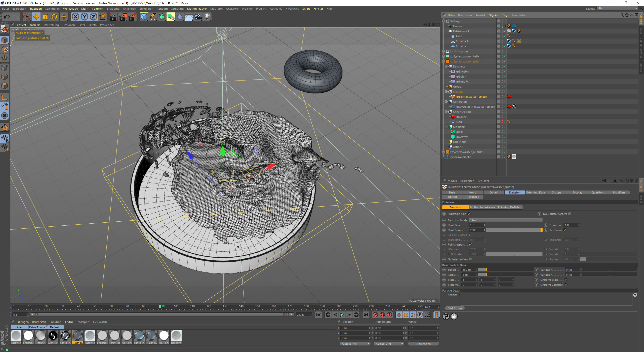
Task: Click the Model mode icon in left sidebar
Action: click(x=5, y=40)
